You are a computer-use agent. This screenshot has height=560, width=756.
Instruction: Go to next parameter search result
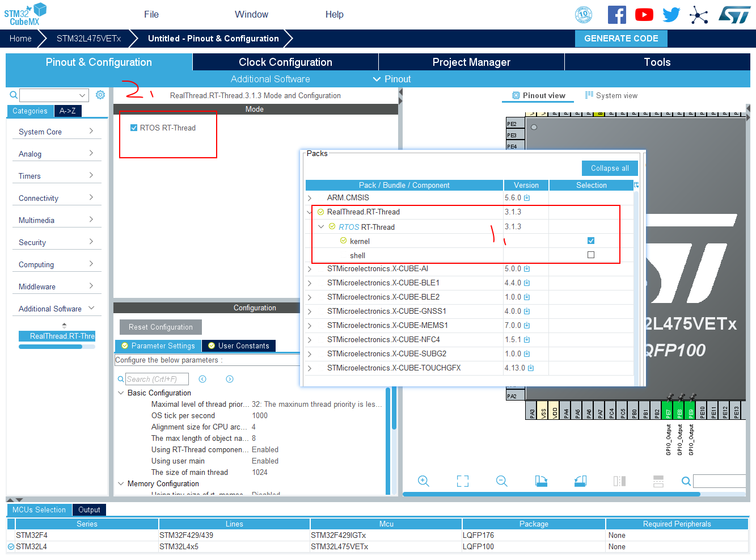(x=230, y=379)
